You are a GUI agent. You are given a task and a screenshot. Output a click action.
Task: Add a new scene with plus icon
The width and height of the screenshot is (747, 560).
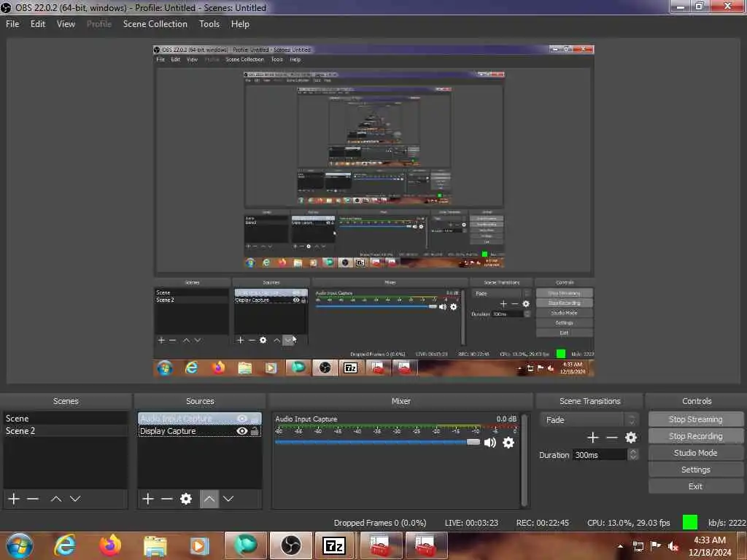14,499
